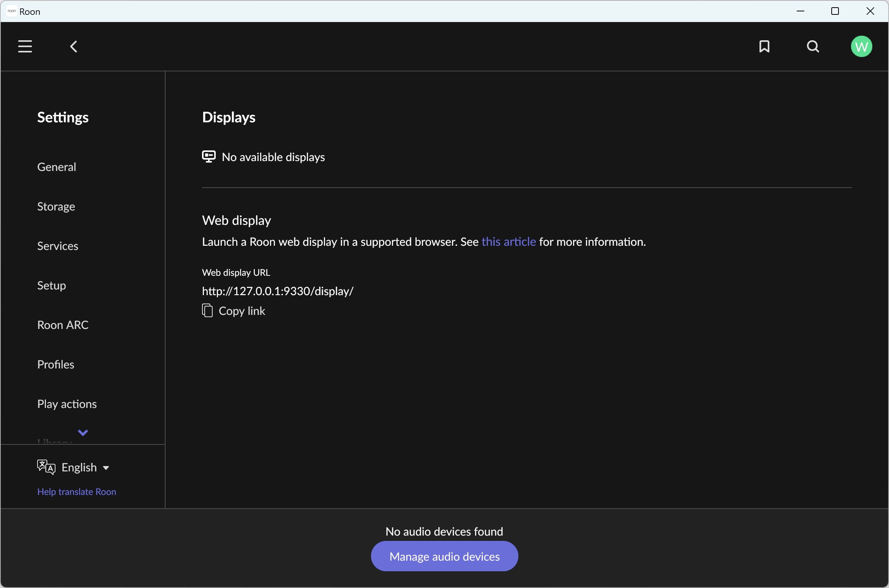Select the General settings section
This screenshot has height=588, width=889.
coord(57,167)
